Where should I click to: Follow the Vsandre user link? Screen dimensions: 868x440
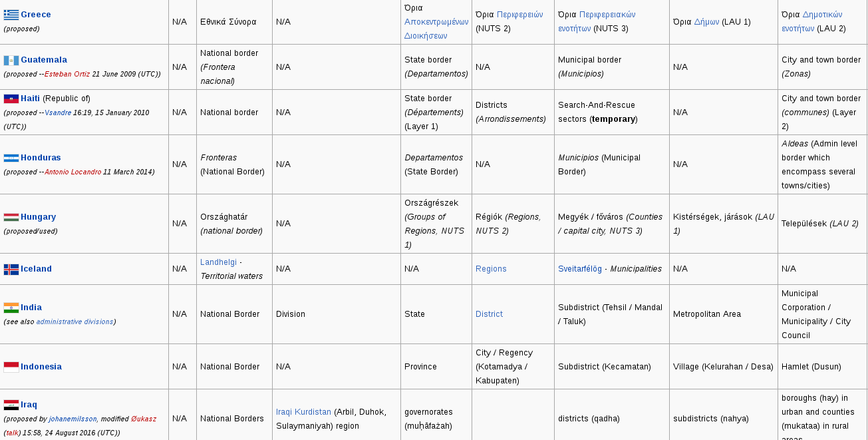point(57,112)
